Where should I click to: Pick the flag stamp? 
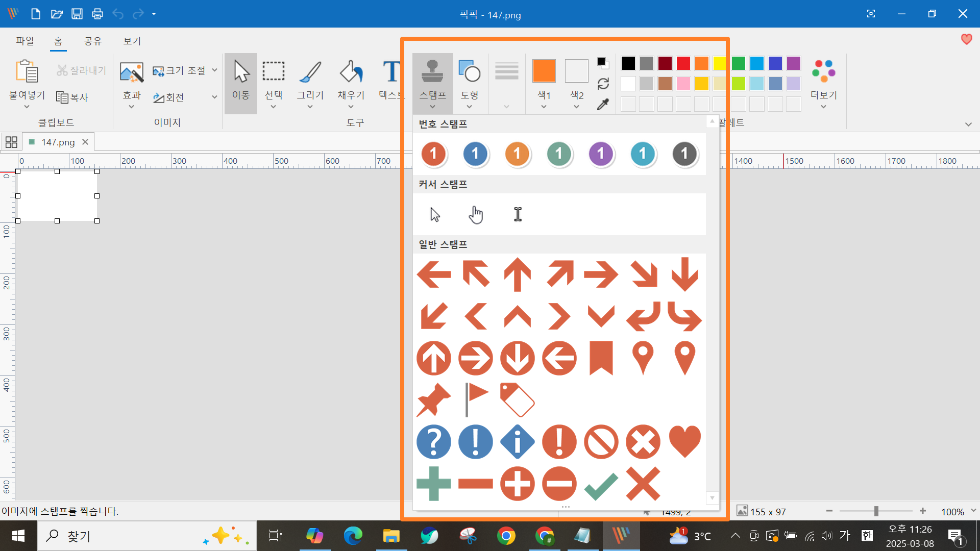point(476,399)
